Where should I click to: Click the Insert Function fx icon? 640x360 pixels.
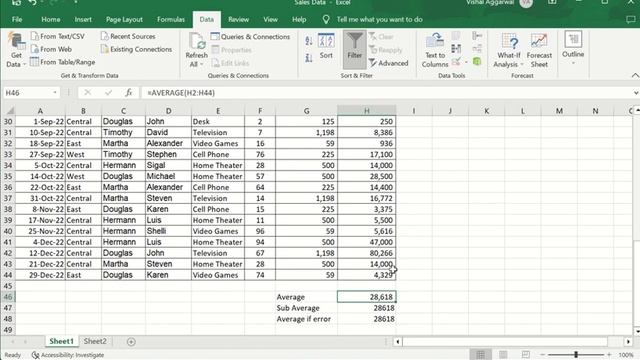click(x=129, y=93)
